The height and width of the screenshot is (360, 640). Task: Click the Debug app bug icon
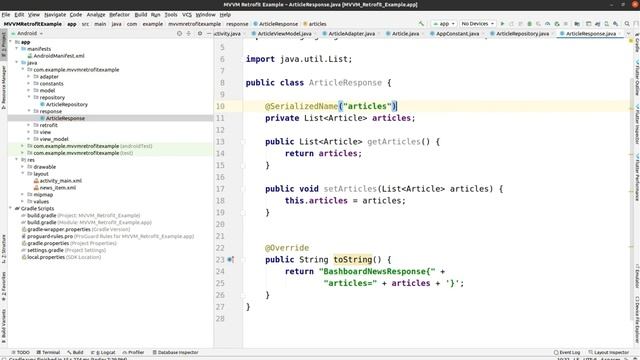point(529,24)
